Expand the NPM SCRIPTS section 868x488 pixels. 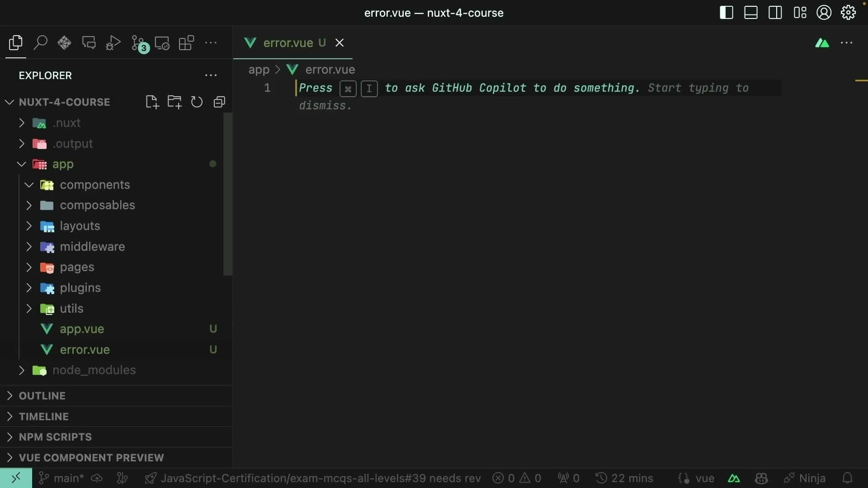(x=116, y=437)
